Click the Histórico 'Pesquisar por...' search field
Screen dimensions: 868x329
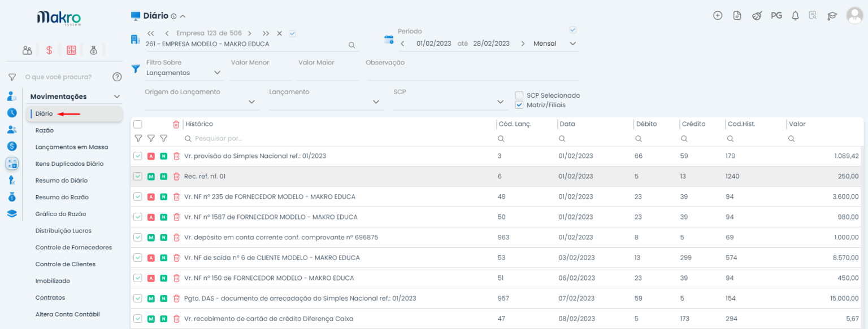click(339, 138)
